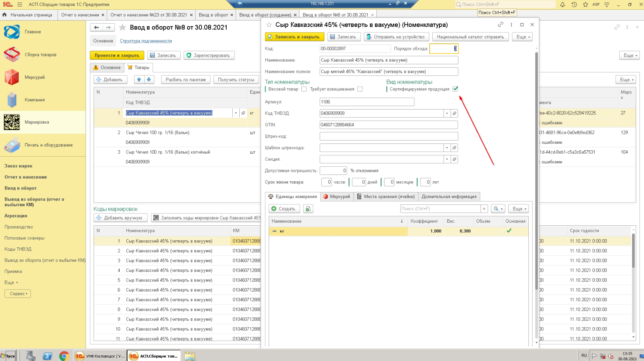Open notifications bell icon

562,4
